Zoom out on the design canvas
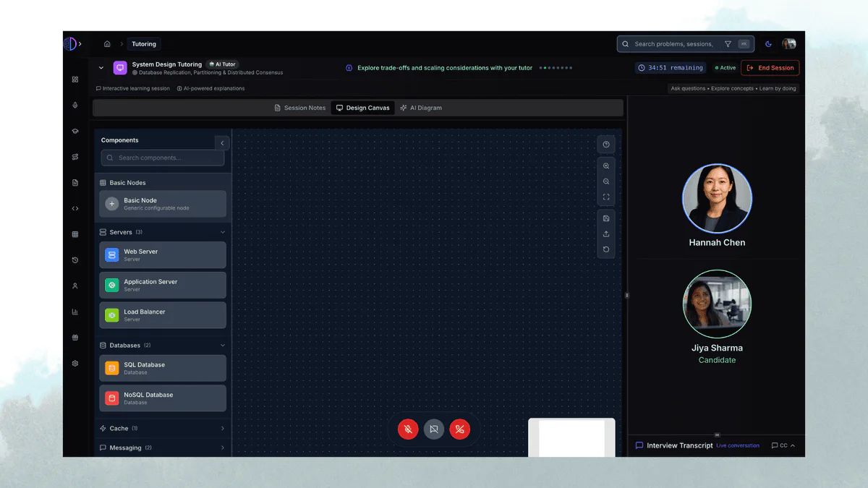 (606, 181)
